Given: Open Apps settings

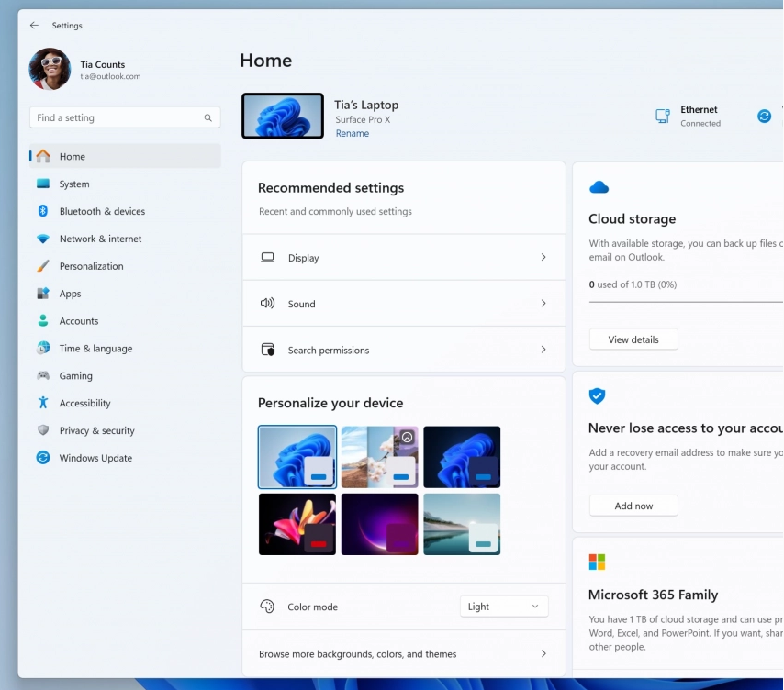Looking at the screenshot, I should 126,294.
